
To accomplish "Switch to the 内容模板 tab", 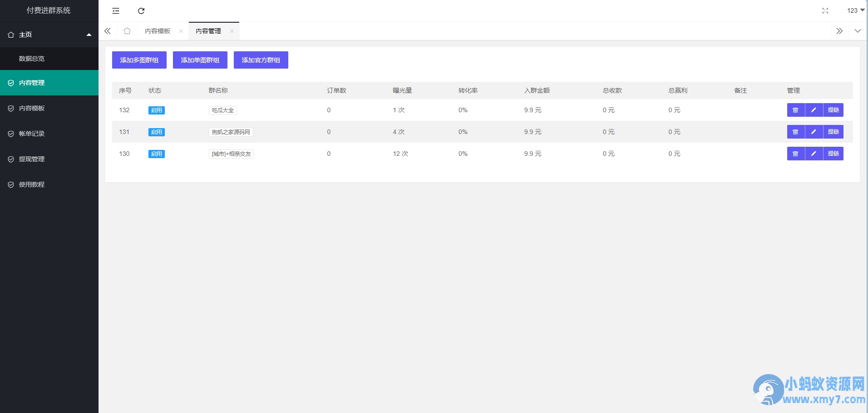I will (158, 31).
